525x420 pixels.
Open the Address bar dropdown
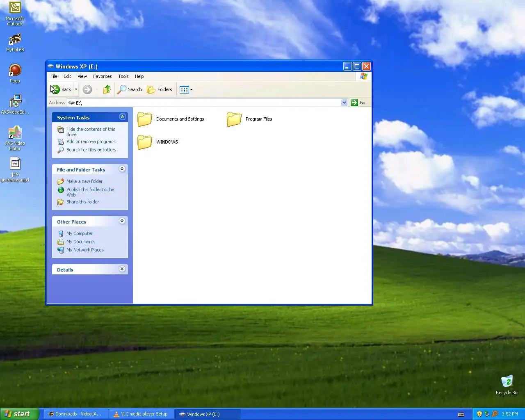tap(344, 103)
